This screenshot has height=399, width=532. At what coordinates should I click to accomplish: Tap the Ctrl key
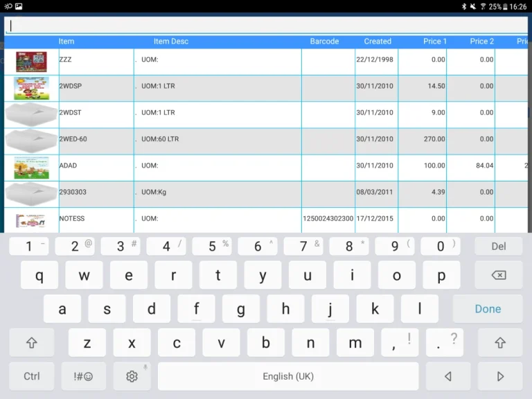32,376
